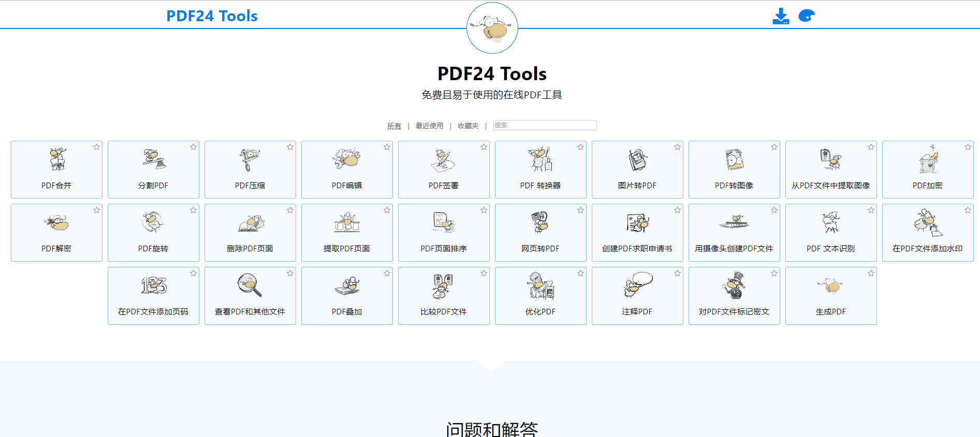Favorite 分割PDF with its star

[193, 147]
